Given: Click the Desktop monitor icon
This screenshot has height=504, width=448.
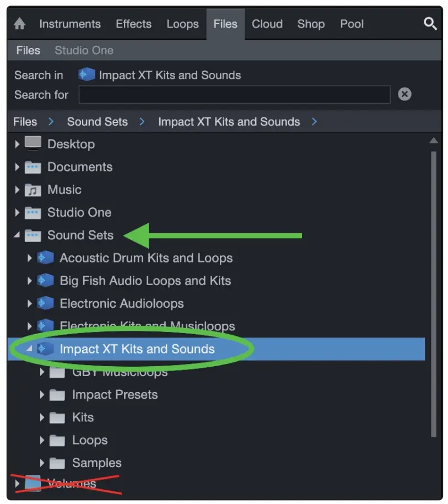Looking at the screenshot, I should coord(33,144).
